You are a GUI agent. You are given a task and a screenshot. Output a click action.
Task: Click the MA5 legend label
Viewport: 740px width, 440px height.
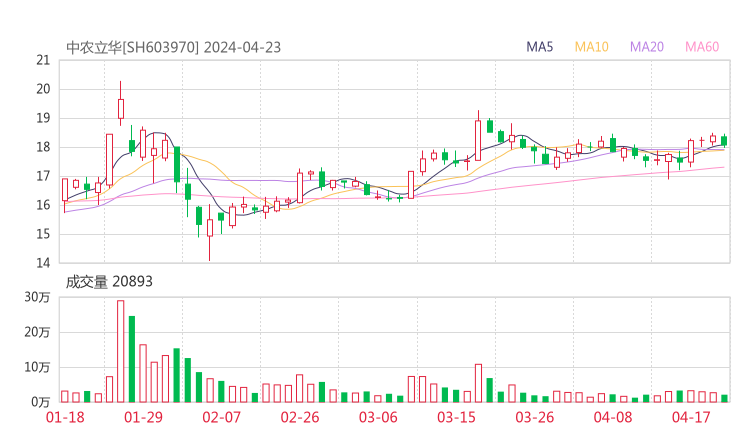(x=539, y=47)
